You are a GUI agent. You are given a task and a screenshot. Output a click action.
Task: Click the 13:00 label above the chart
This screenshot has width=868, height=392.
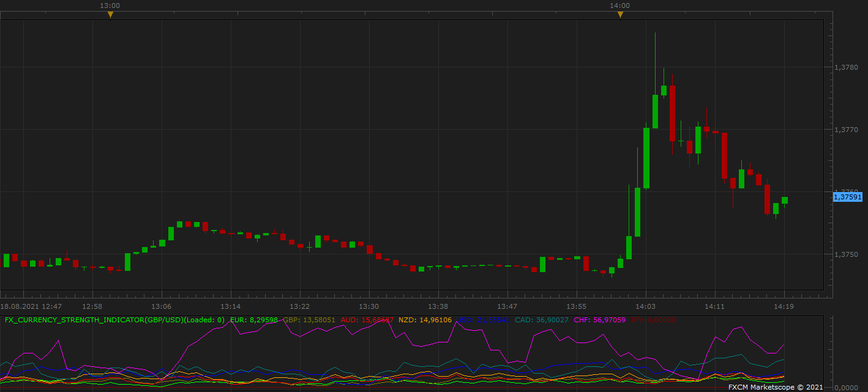point(110,6)
